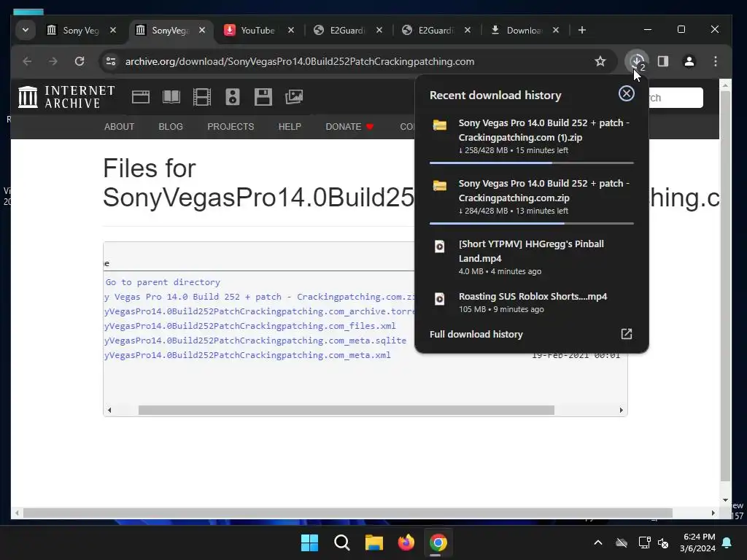Click Go to parent directory link
This screenshot has height=560, width=747.
point(163,282)
